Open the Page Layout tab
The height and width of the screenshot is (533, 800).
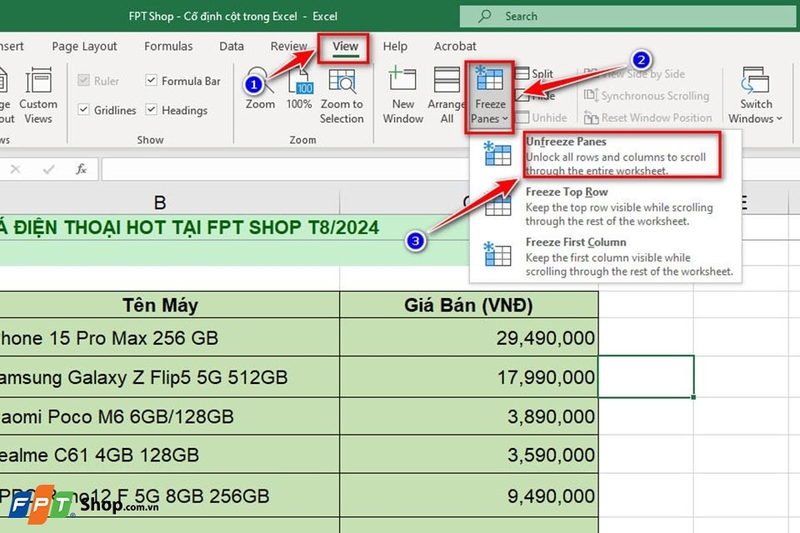tap(84, 46)
